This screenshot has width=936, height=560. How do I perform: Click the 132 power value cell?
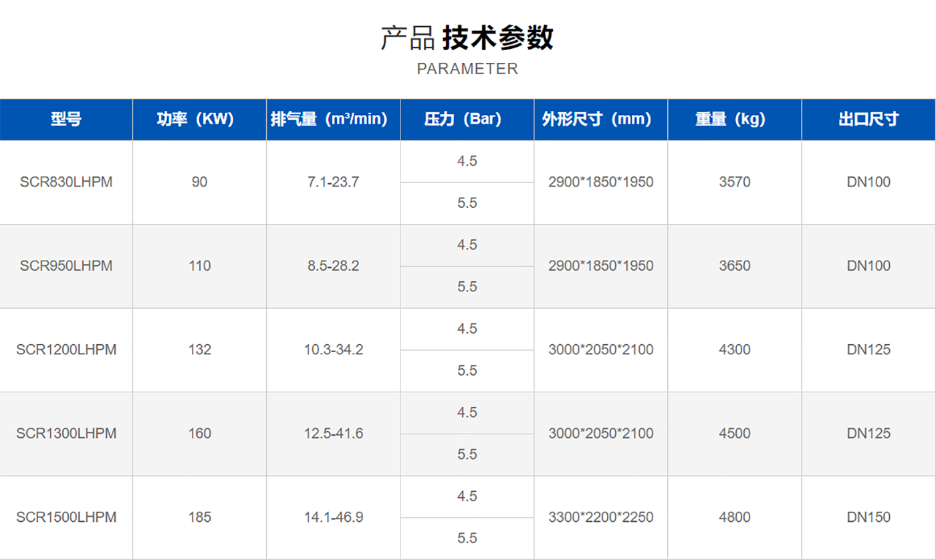[199, 349]
